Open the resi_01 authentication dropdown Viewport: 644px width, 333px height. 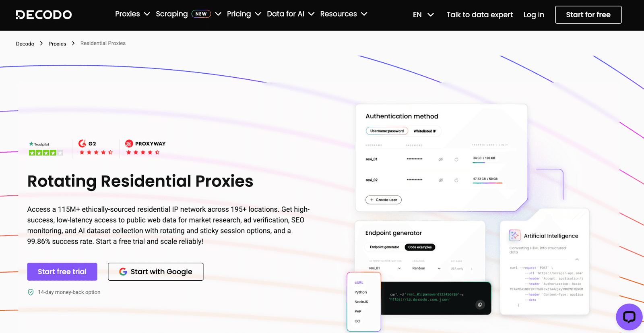tap(385, 268)
